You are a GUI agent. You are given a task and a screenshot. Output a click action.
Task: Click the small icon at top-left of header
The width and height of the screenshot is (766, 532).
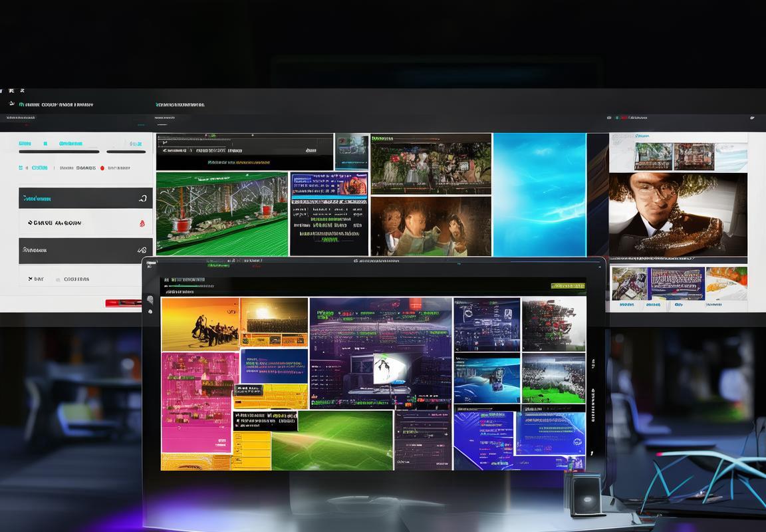point(12,104)
